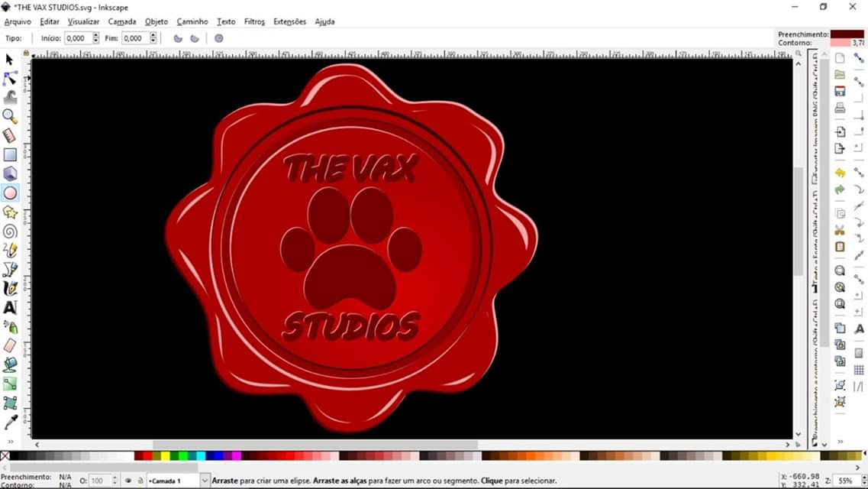Open the Filtros menu
The image size is (868, 489).
point(254,21)
